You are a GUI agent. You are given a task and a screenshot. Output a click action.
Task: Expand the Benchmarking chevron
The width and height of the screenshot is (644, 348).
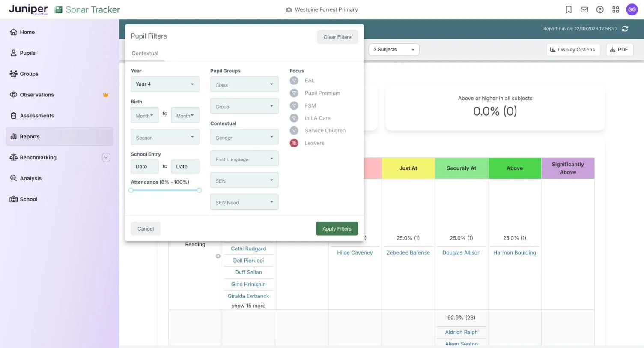coord(106,157)
